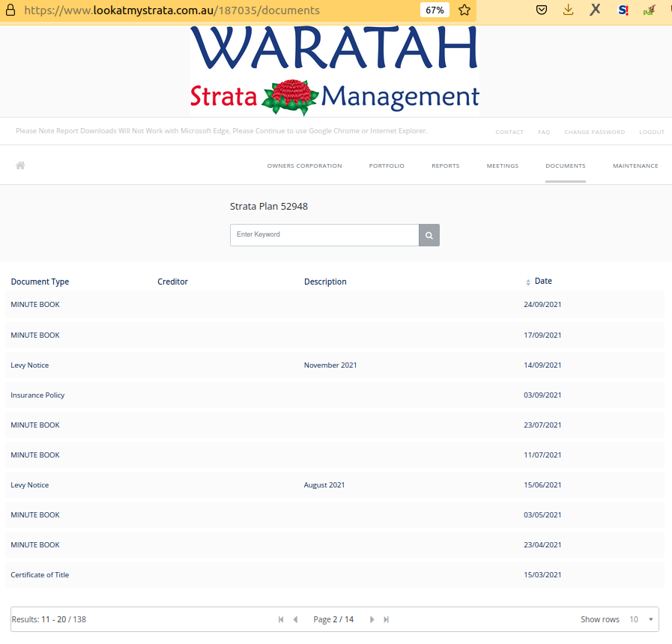Click the Page 2 / 14 indicator

tap(333, 619)
